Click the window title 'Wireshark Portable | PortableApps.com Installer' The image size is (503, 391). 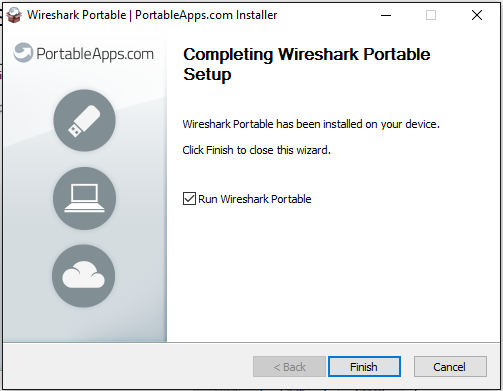[x=152, y=15]
